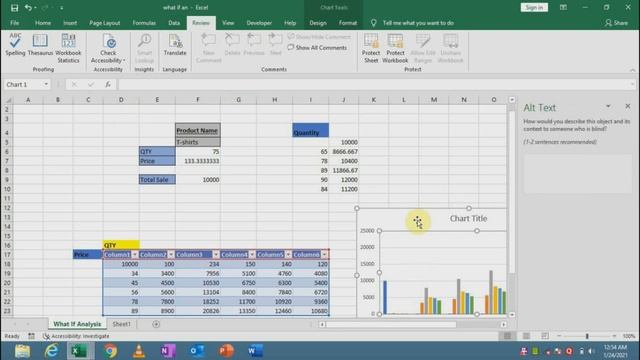Click the Chart Title text
Image resolution: width=640 pixels, height=360 pixels.
468,219
